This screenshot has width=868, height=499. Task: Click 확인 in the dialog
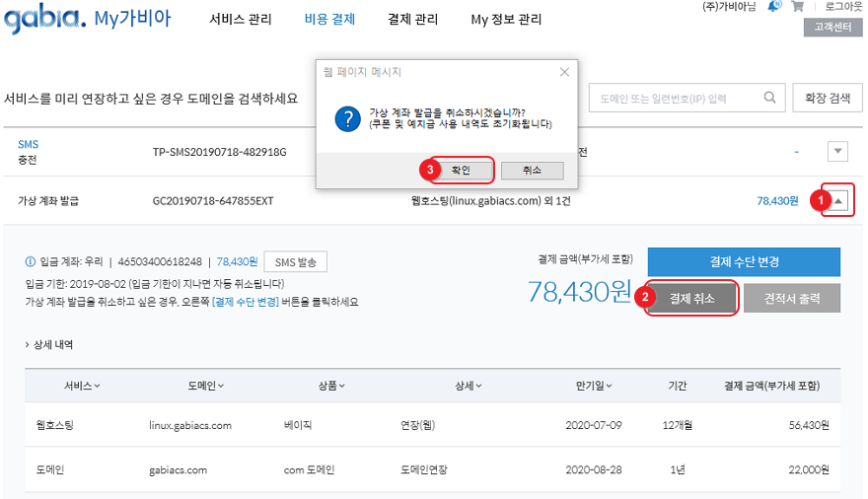click(x=461, y=171)
